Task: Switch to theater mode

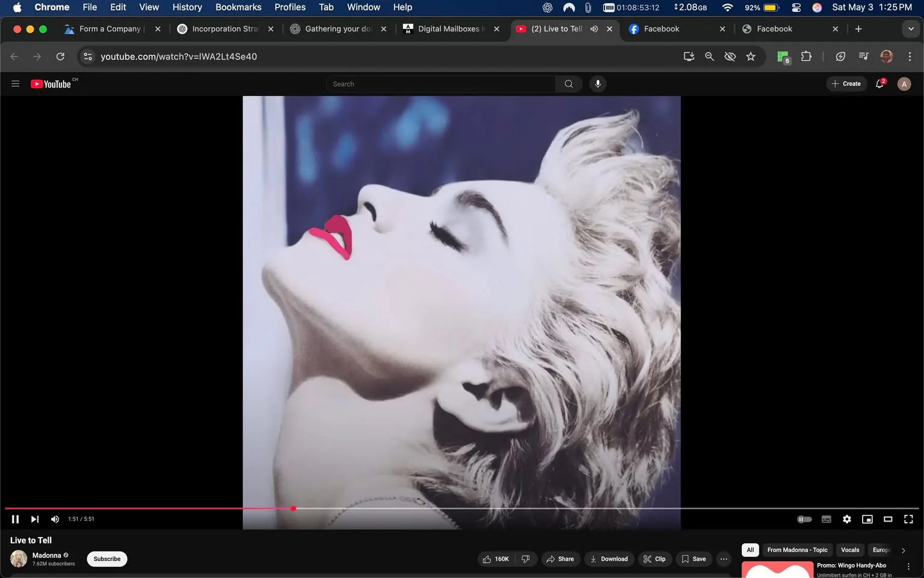Action: tap(887, 519)
